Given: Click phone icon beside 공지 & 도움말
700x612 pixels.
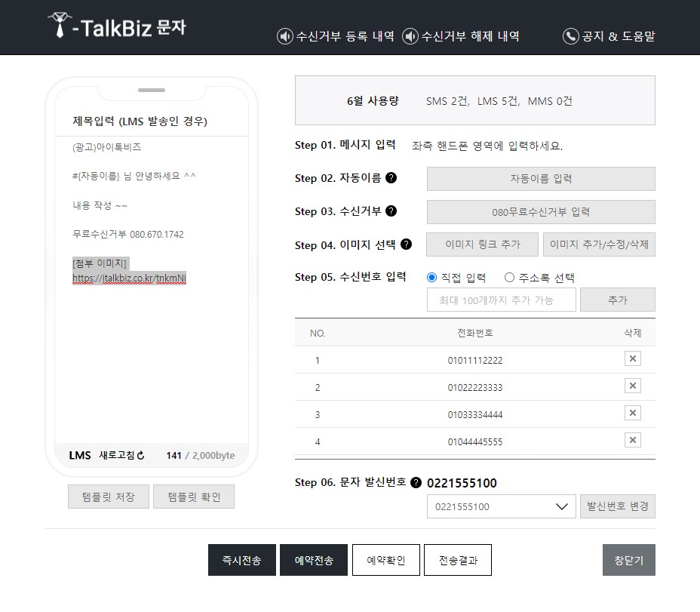Looking at the screenshot, I should point(570,36).
